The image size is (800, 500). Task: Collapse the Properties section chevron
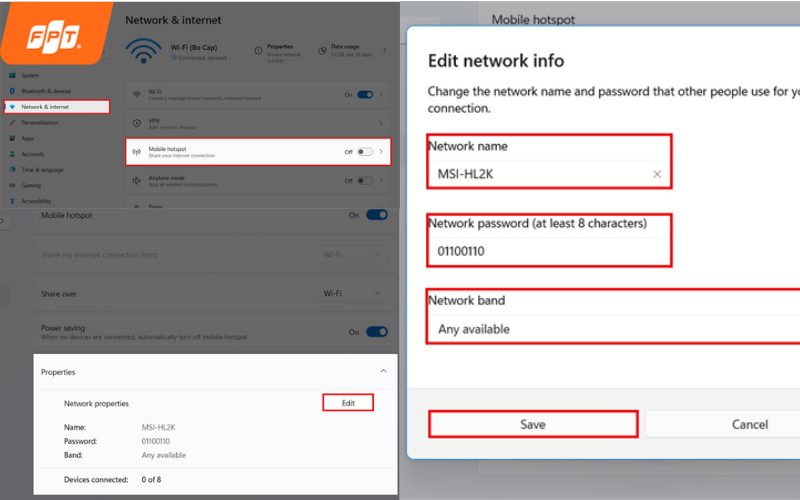pyautogui.click(x=383, y=371)
